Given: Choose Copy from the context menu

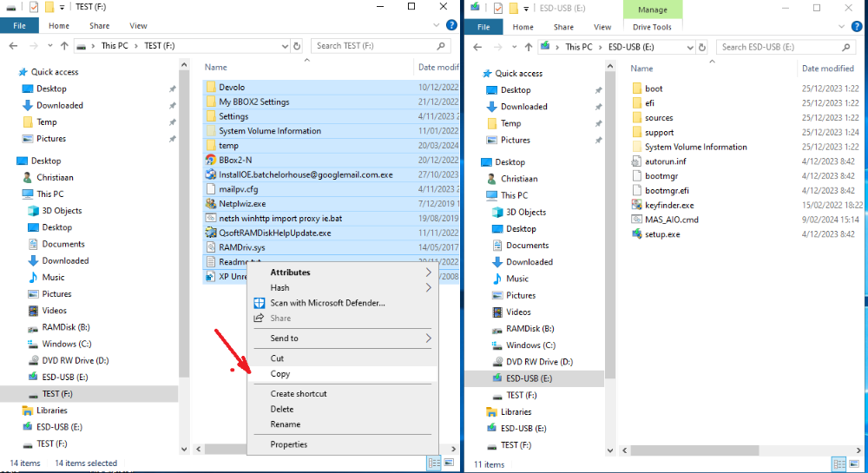Looking at the screenshot, I should [x=280, y=374].
